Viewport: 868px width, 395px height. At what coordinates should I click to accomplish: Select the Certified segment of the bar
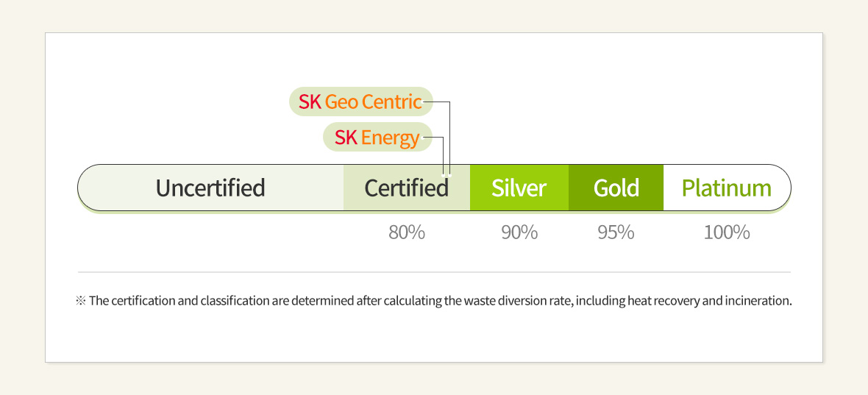coord(406,188)
